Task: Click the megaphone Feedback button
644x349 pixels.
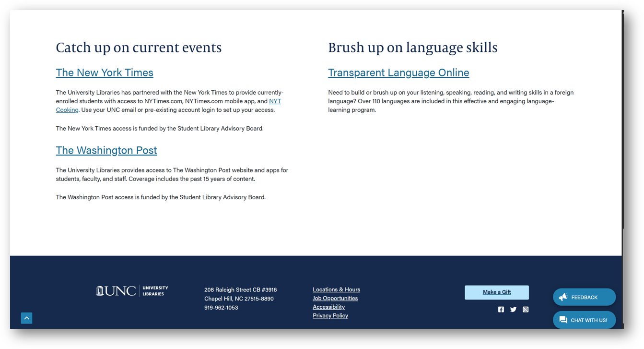Action: tap(584, 297)
